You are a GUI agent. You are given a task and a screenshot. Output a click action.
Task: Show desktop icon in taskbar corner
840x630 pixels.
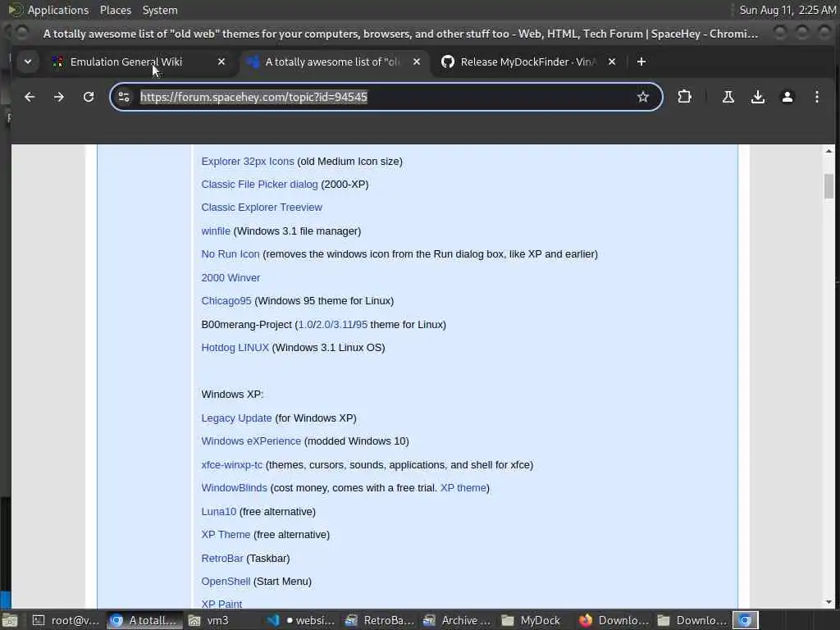(x=10, y=620)
